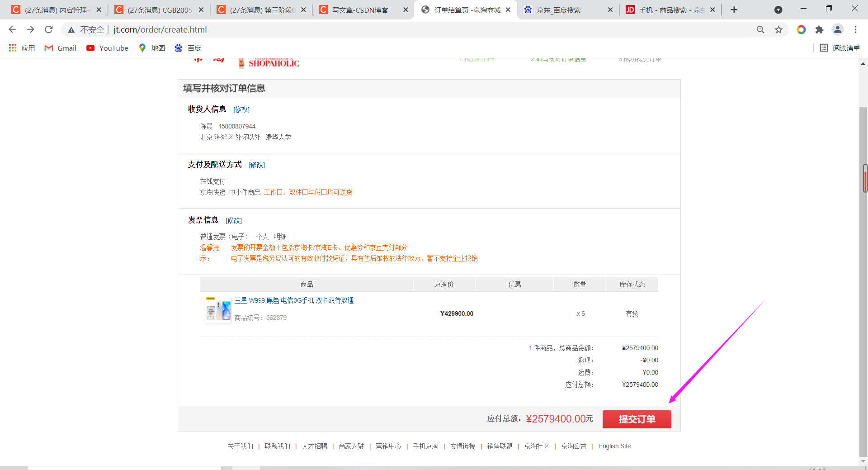This screenshot has height=470, width=868.
Task: Open the Chrome three-dot menu
Action: pos(855,29)
